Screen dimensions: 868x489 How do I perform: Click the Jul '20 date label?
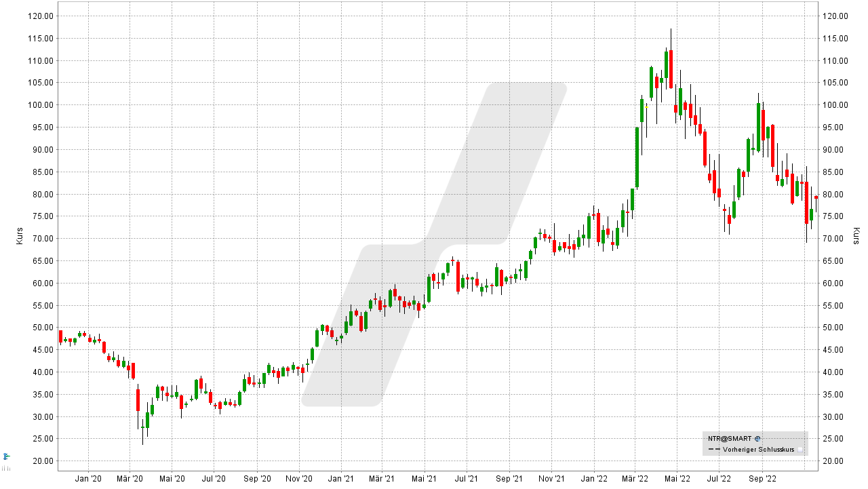click(x=214, y=479)
